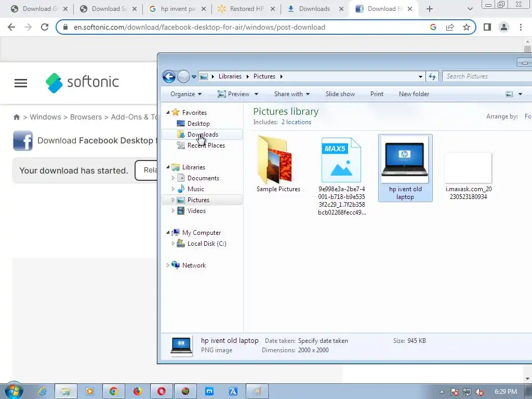Start Slide show
Screen dimensions: 532x399
pos(340,94)
